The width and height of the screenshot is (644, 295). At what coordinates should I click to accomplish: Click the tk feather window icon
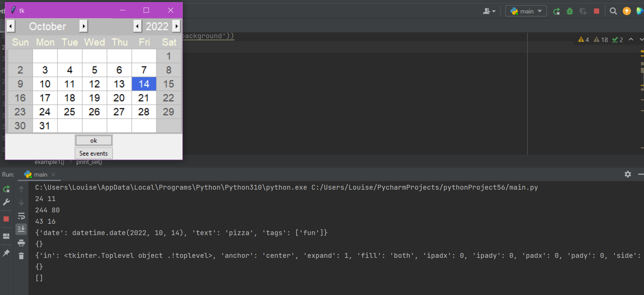pos(13,10)
